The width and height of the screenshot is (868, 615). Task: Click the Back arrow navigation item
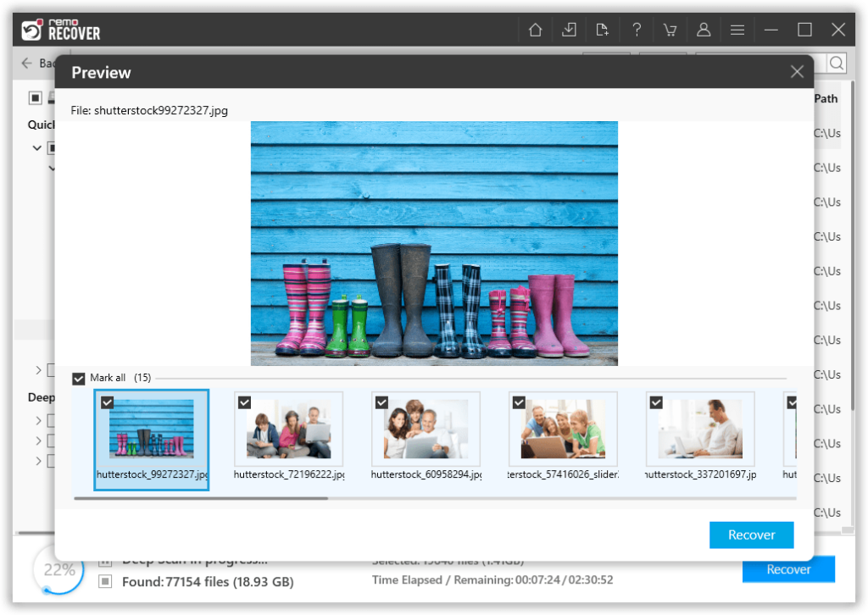(x=25, y=63)
